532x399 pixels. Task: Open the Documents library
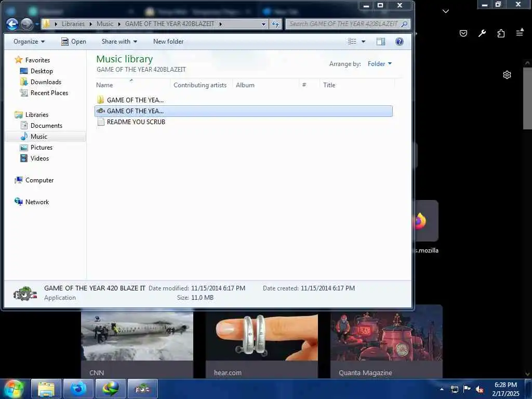(46, 126)
